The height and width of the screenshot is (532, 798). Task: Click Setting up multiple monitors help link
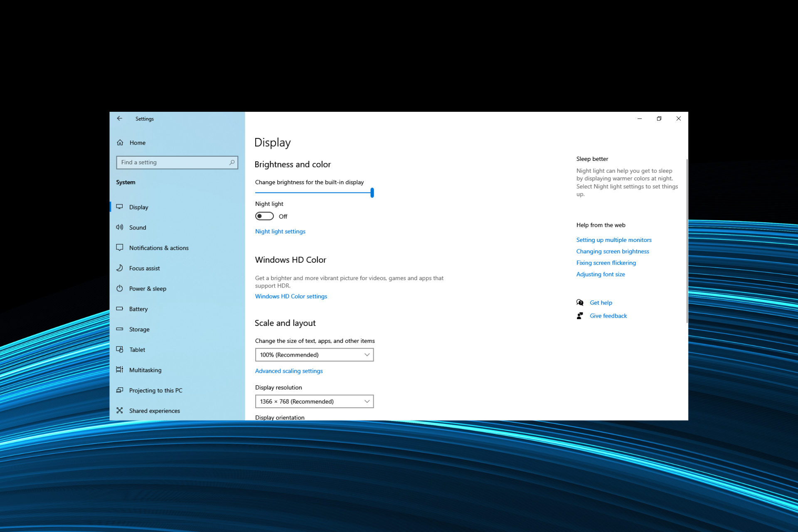click(x=614, y=240)
